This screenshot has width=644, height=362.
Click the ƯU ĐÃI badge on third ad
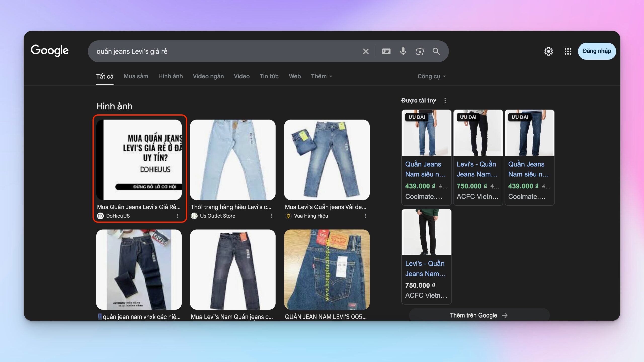tap(520, 117)
